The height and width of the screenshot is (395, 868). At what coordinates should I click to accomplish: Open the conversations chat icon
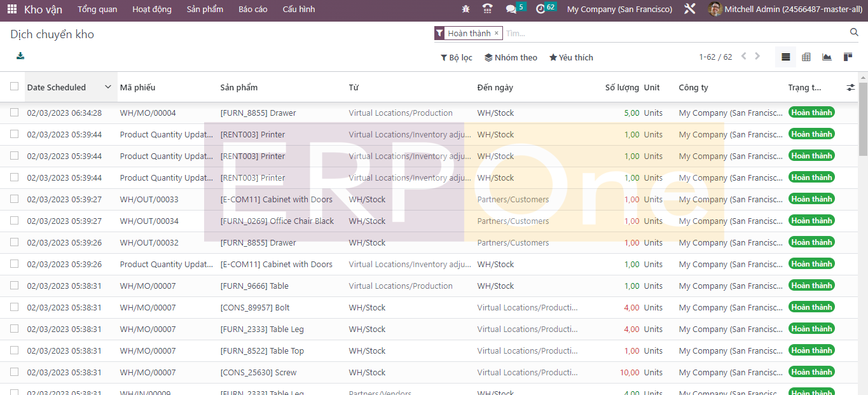point(511,10)
